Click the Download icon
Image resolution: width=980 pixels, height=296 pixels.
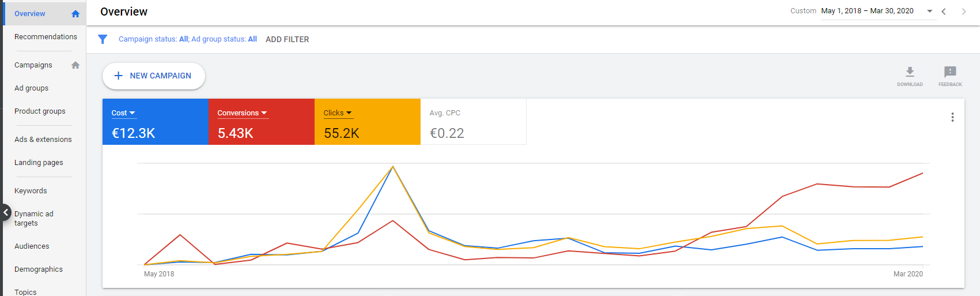[910, 72]
